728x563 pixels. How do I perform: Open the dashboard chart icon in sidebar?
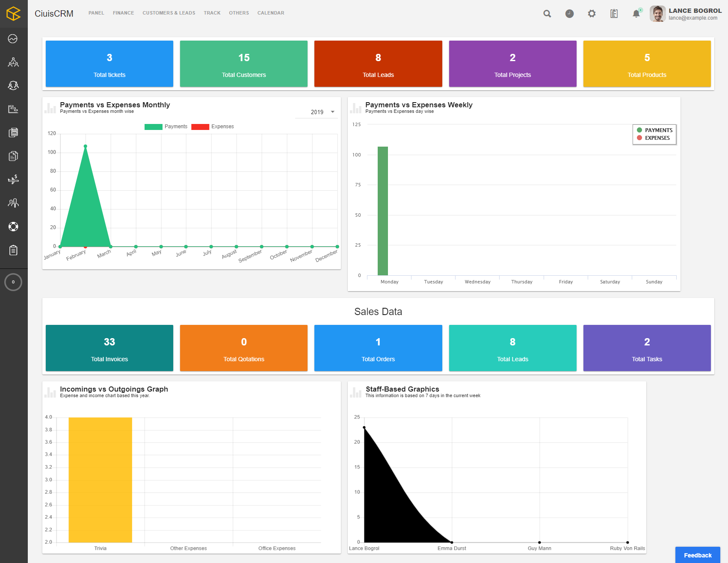coord(13,38)
